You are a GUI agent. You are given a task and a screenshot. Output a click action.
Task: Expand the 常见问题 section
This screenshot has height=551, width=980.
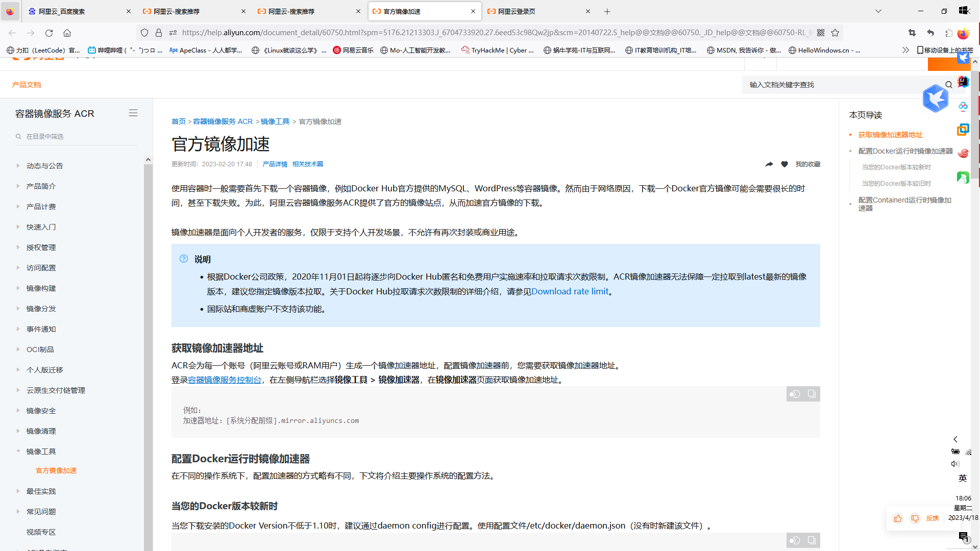[18, 512]
